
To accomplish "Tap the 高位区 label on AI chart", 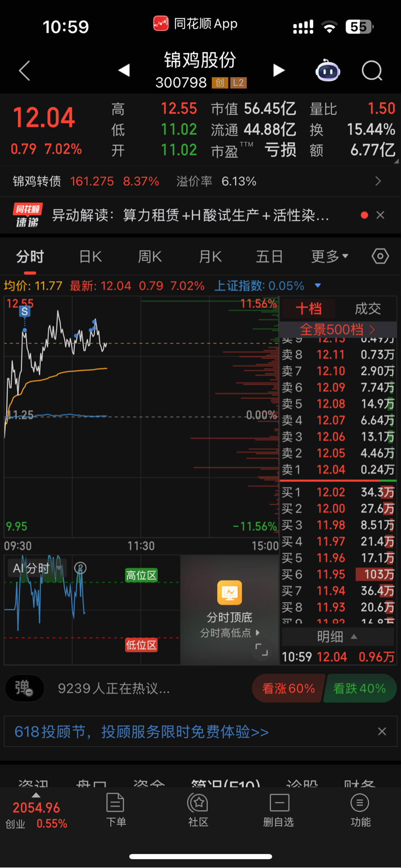I will click(x=141, y=575).
